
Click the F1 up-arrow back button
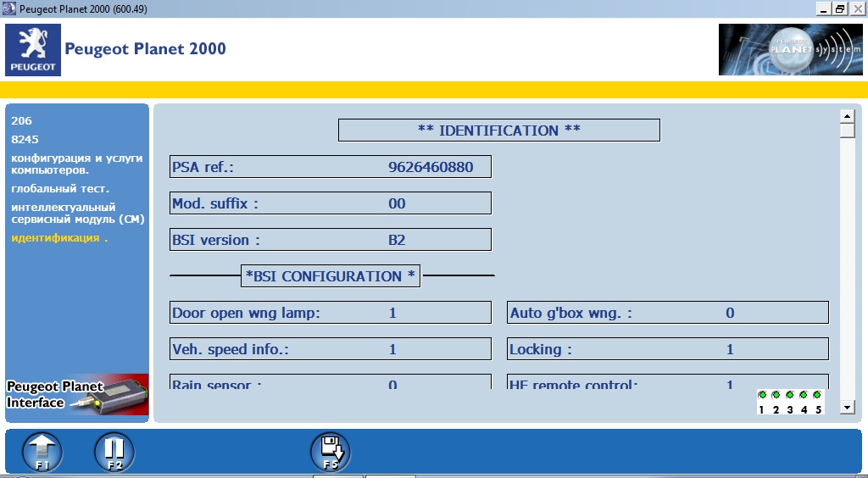click(42, 453)
